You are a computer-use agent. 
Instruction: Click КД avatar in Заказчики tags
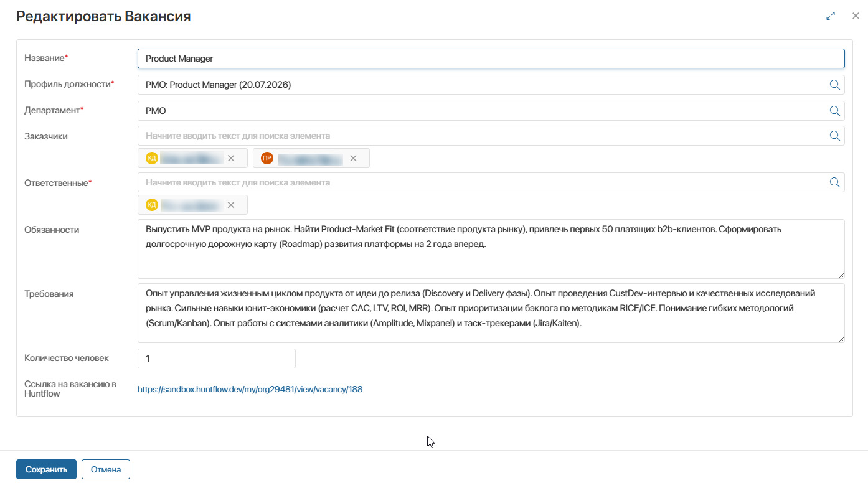(152, 158)
